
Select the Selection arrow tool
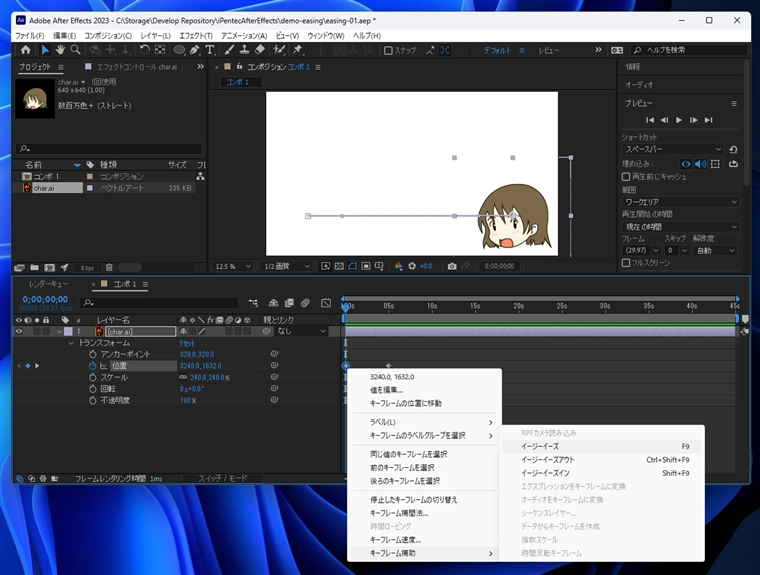coord(45,50)
